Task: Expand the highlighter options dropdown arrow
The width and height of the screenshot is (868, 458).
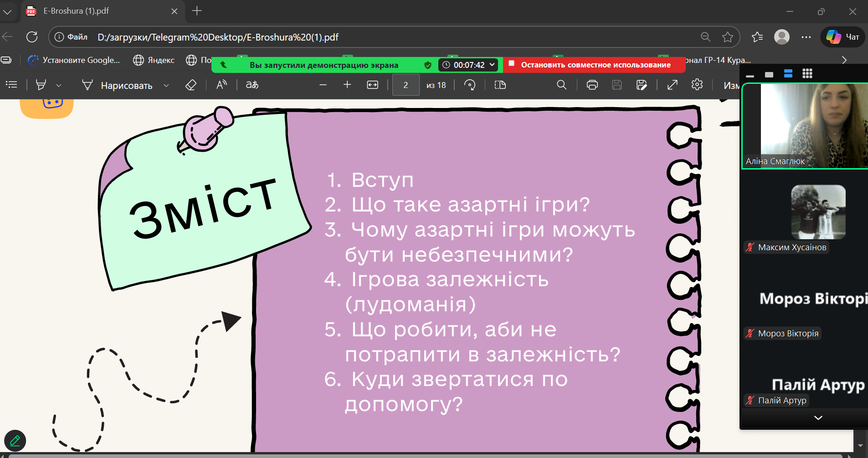Action: (59, 86)
